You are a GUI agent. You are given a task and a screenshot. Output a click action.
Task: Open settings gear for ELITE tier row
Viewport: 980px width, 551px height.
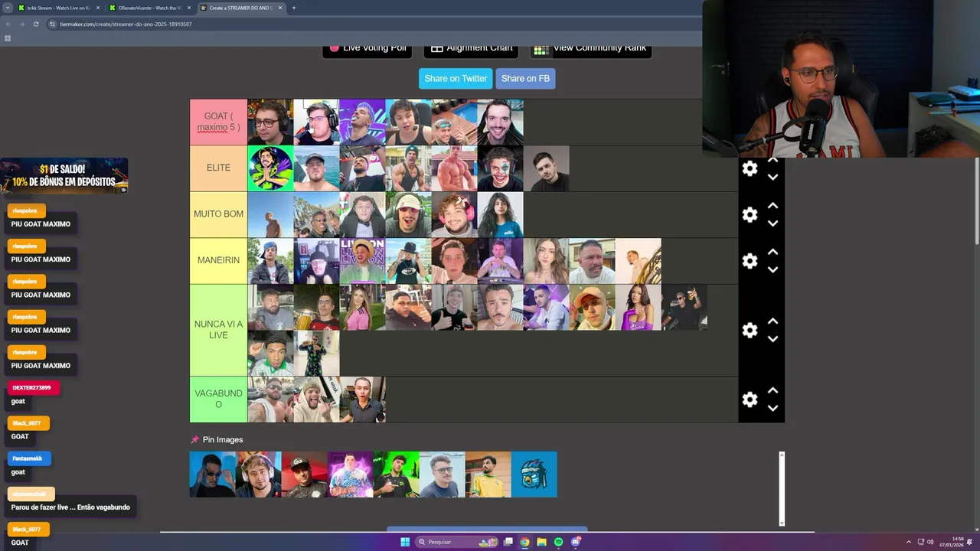[x=750, y=168]
